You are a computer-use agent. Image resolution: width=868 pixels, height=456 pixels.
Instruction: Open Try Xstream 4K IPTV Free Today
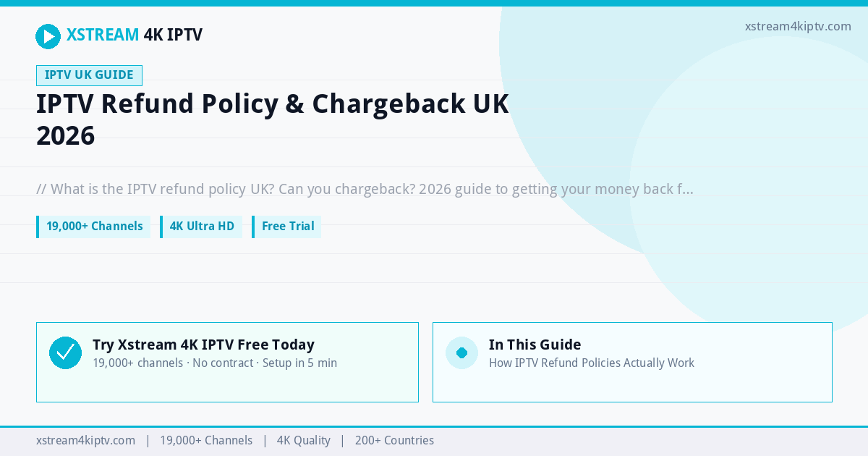tap(203, 345)
